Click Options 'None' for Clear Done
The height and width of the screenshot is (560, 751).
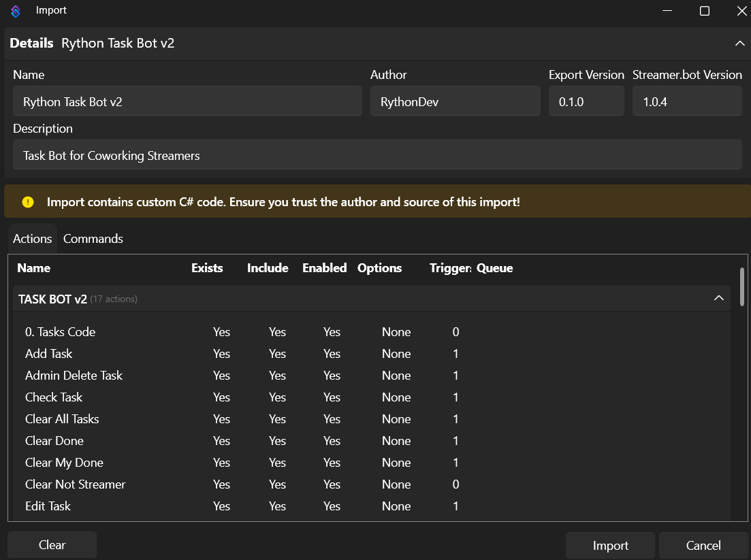point(396,441)
